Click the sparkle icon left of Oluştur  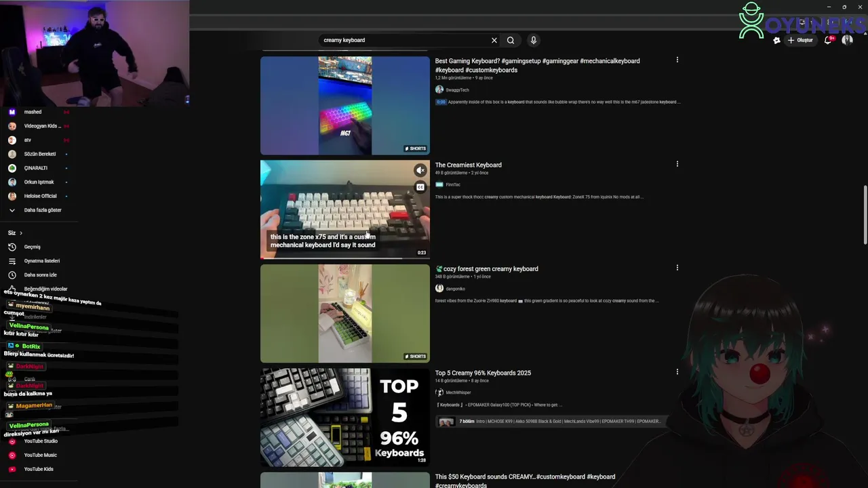776,40
